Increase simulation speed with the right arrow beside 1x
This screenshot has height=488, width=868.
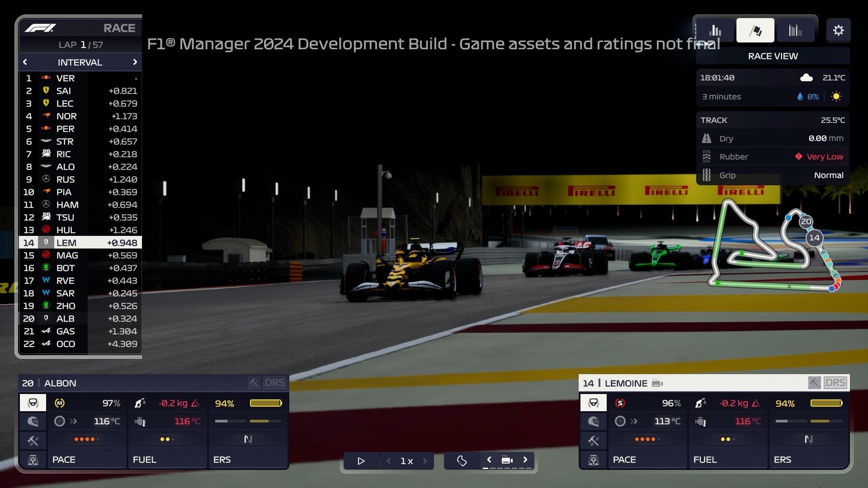[425, 461]
